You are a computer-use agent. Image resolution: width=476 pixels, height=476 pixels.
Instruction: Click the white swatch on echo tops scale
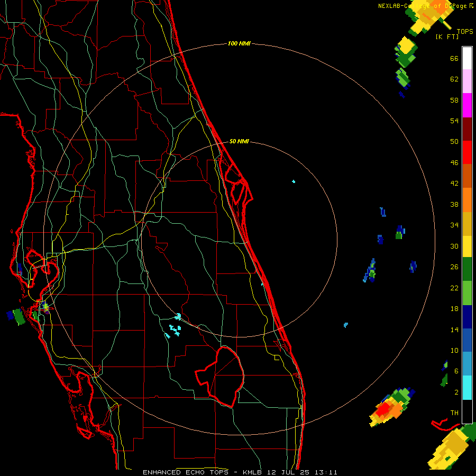(x=467, y=58)
